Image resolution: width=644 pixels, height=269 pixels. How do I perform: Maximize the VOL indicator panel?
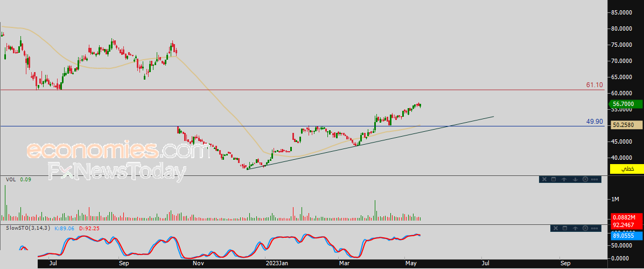point(553,179)
